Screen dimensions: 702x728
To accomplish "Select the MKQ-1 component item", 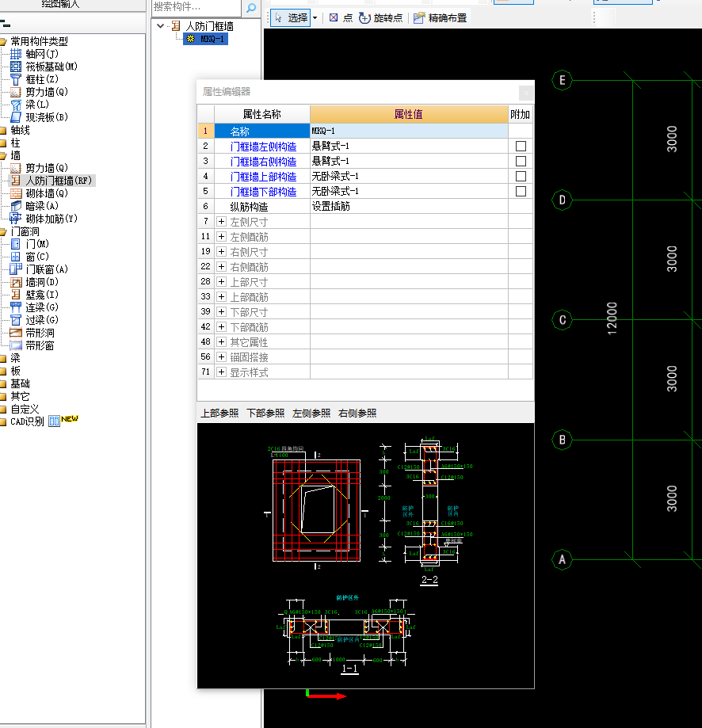I will tap(206, 39).
